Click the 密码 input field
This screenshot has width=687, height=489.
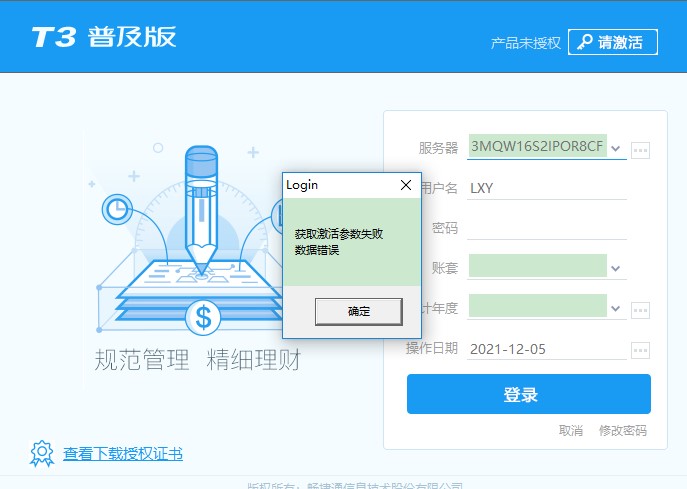click(547, 228)
